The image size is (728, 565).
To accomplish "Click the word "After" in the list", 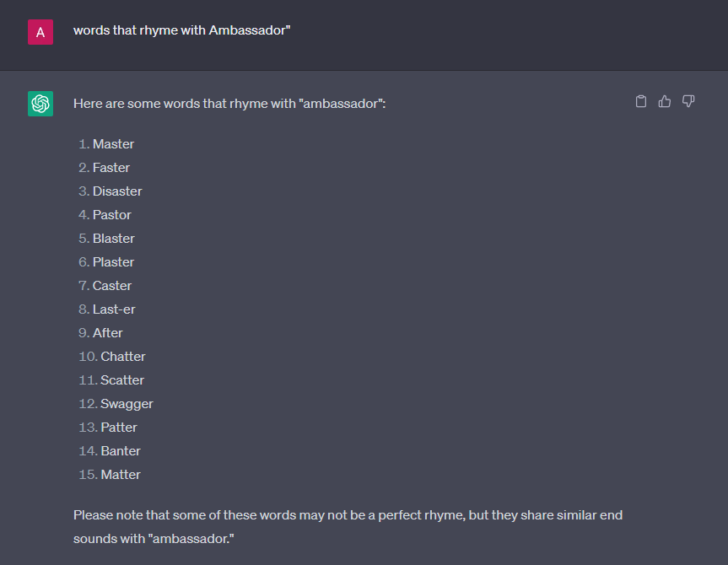I will tap(108, 333).
